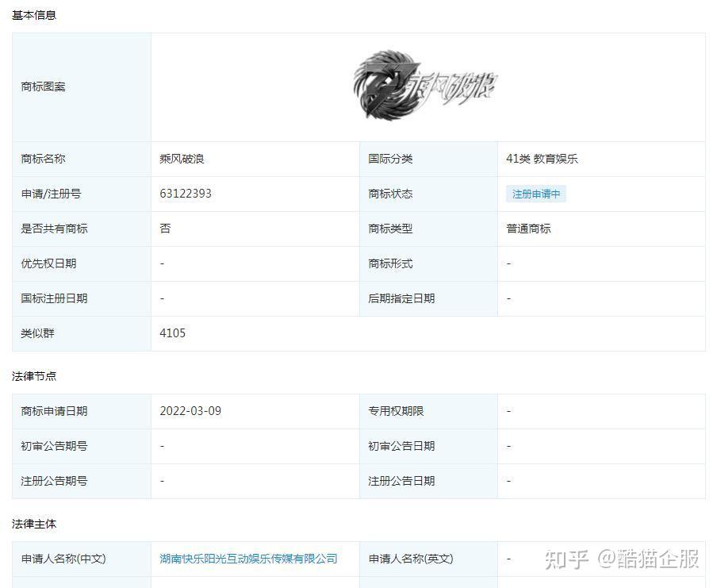Viewport: 717px width, 588px height.
Task: Click the 商标申请日期 label cell
Action: [x=82, y=411]
